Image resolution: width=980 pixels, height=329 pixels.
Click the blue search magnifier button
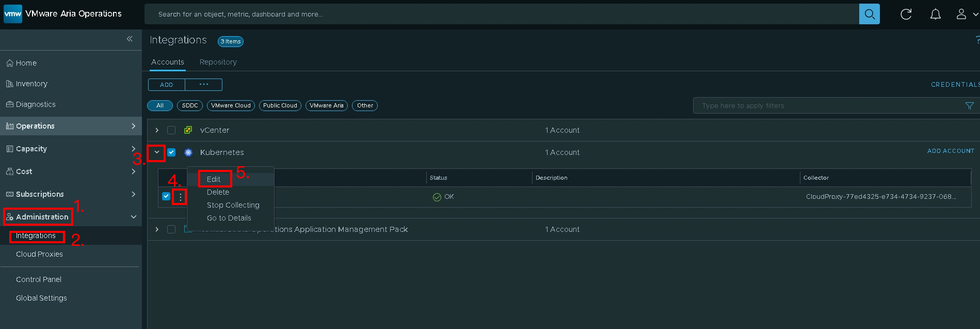870,14
